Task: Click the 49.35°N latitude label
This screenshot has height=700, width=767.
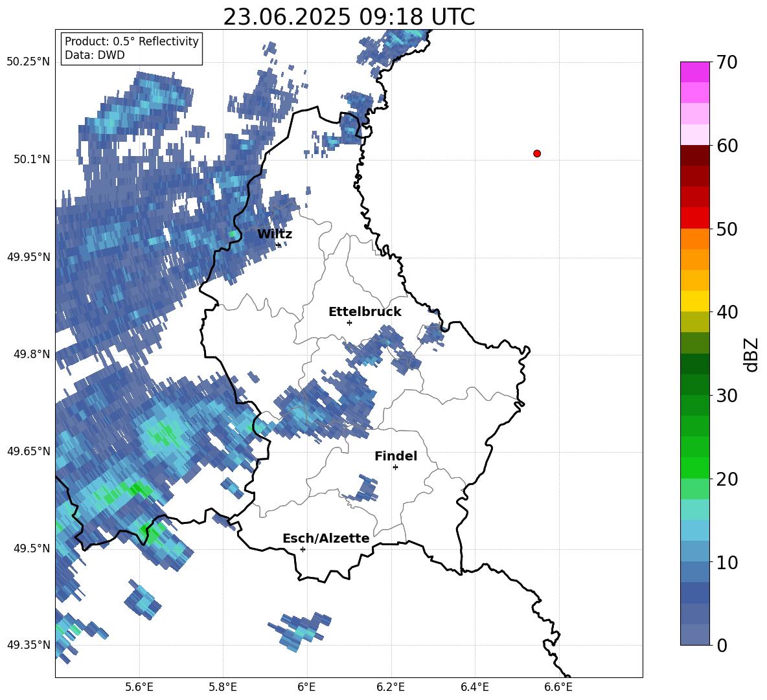Action: click(29, 645)
